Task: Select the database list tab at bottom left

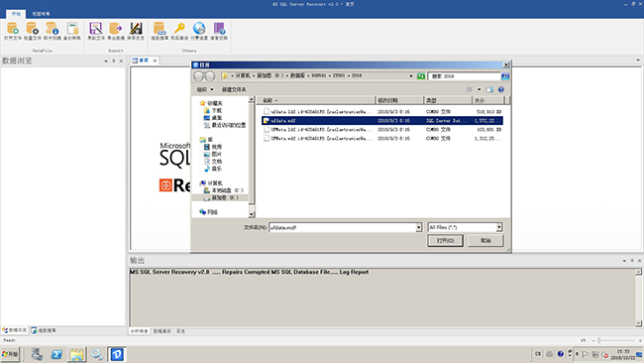Action: 44,330
